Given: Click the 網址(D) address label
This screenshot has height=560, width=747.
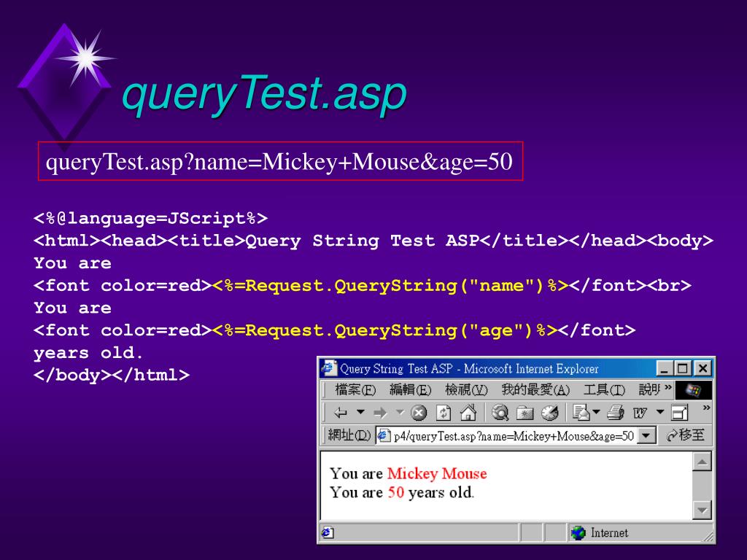Looking at the screenshot, I should [349, 435].
